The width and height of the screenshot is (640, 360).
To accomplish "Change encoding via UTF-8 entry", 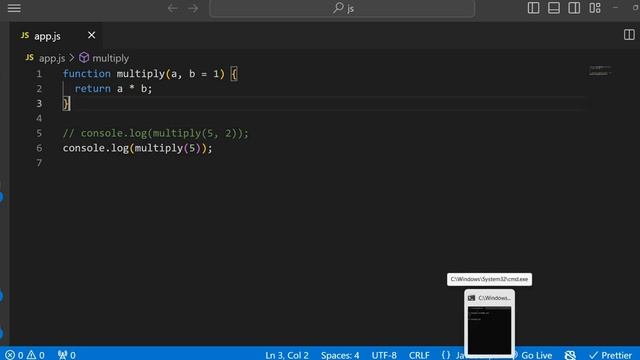I will pyautogui.click(x=384, y=355).
